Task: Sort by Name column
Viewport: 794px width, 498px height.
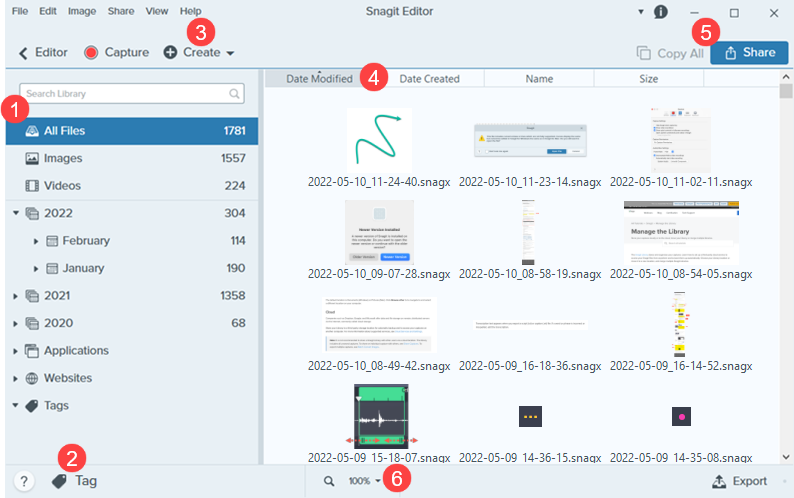Action: (x=539, y=79)
